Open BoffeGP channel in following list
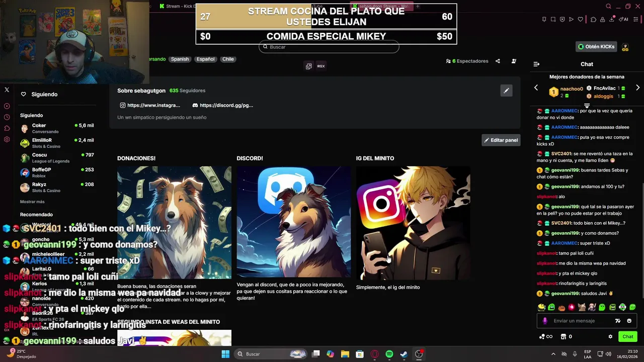This screenshot has width=644, height=362. coord(57,172)
